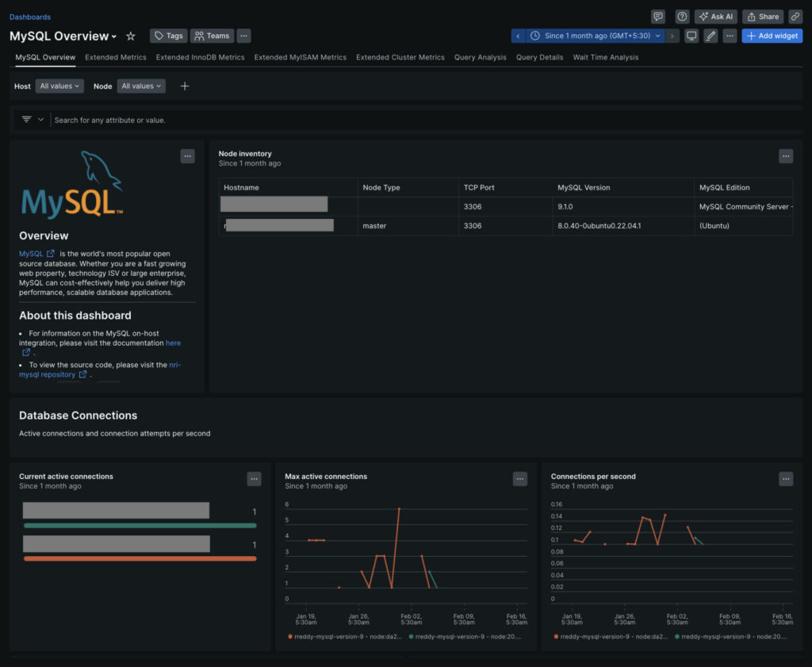Open Max active connections widget menu
This screenshot has height=667, width=812.
click(x=519, y=478)
